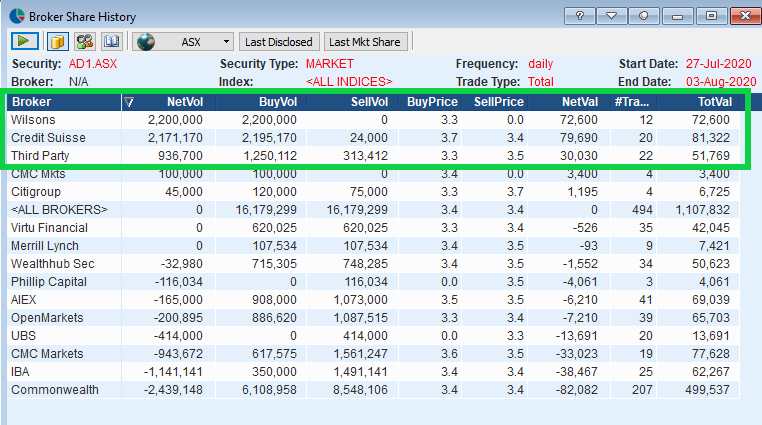Sort by NetVol column header

tap(168, 102)
